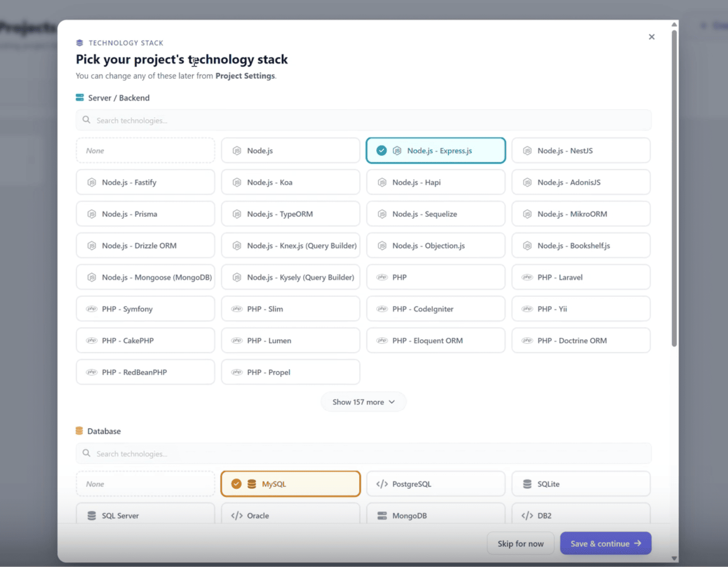Click the Server / Backend section label
The height and width of the screenshot is (567, 728).
click(x=119, y=98)
